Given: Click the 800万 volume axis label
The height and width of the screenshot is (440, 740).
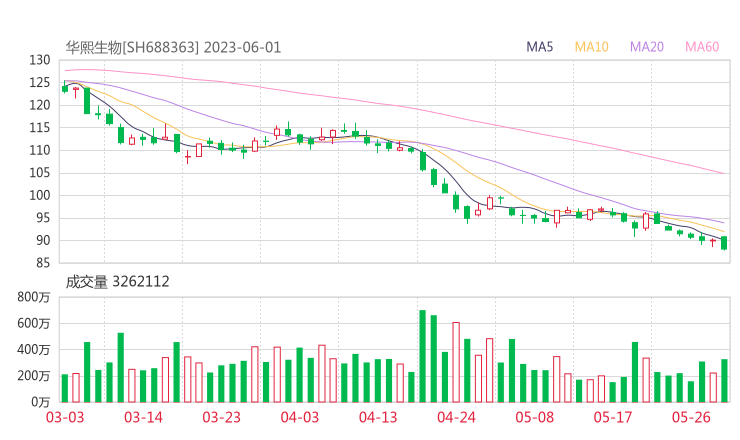Looking at the screenshot, I should point(34,297).
